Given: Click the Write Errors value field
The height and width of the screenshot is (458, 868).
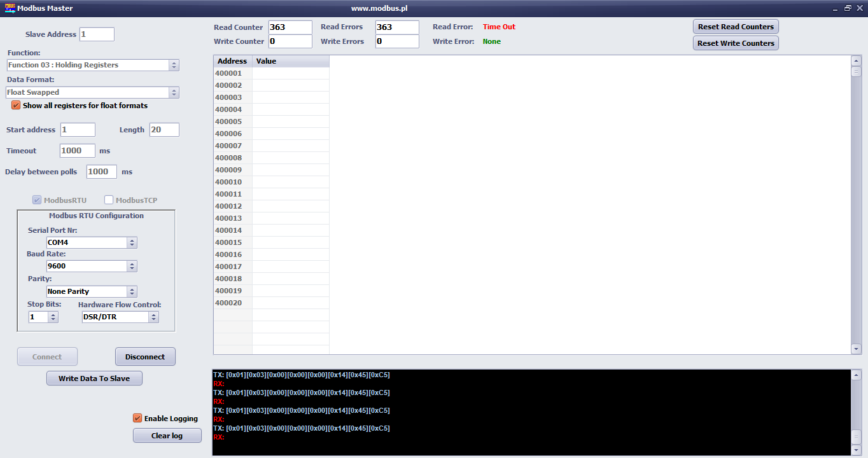Looking at the screenshot, I should tap(397, 41).
